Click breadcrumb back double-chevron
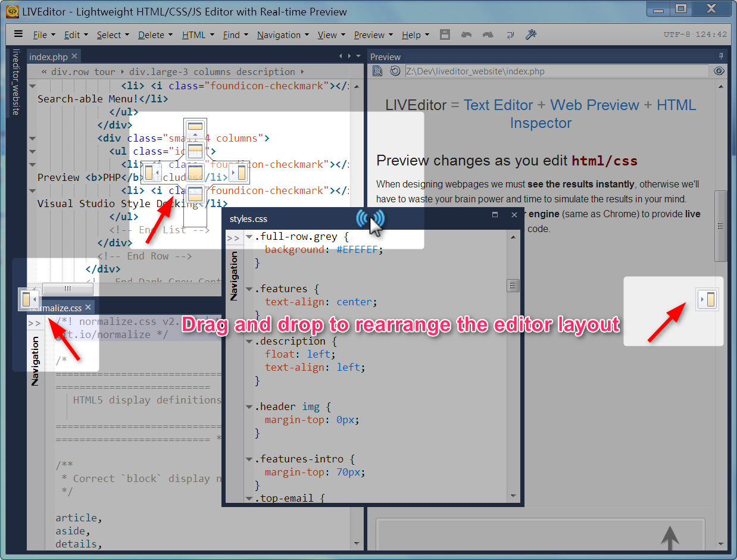 coord(44,71)
